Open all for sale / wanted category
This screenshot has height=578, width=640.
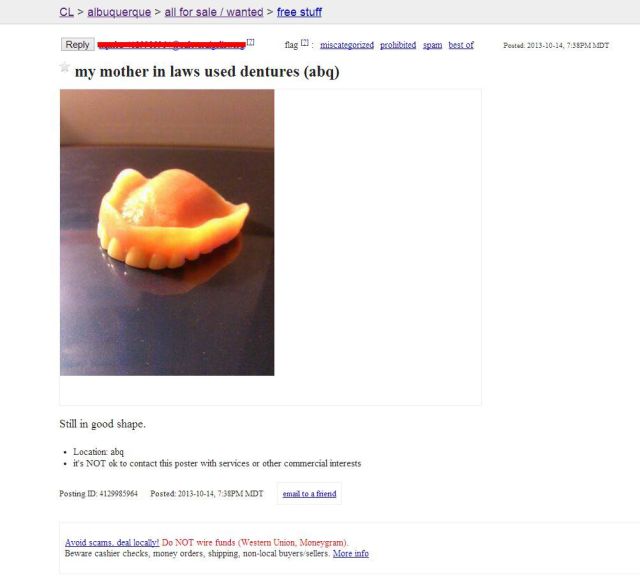coord(214,12)
